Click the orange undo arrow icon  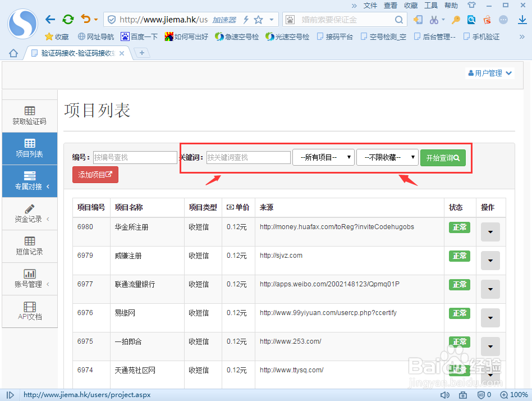click(x=86, y=19)
